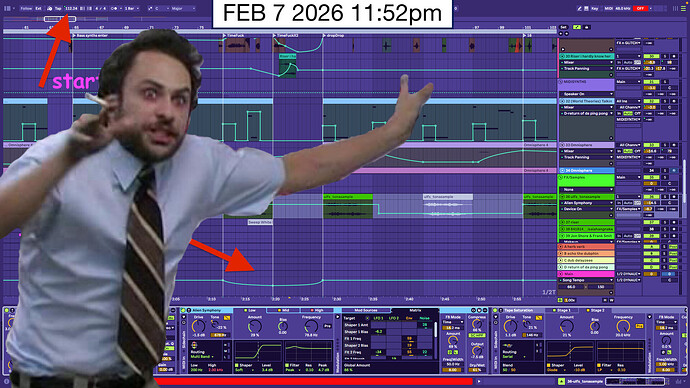Open the 1 Bar quantization dropdown
This screenshot has width=690, height=388.
(x=132, y=8)
